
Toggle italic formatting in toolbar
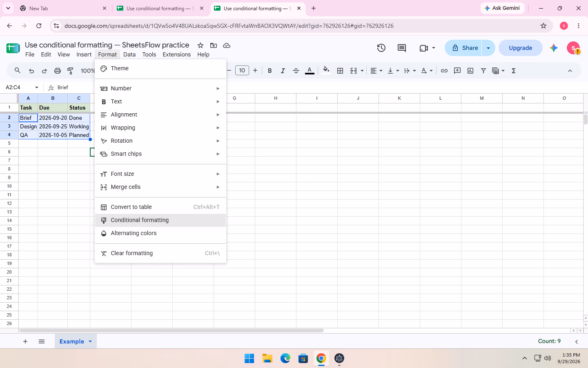coord(283,71)
